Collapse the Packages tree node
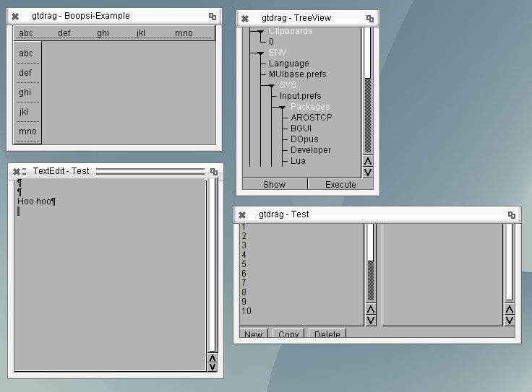This screenshot has height=392, width=532. (282, 108)
